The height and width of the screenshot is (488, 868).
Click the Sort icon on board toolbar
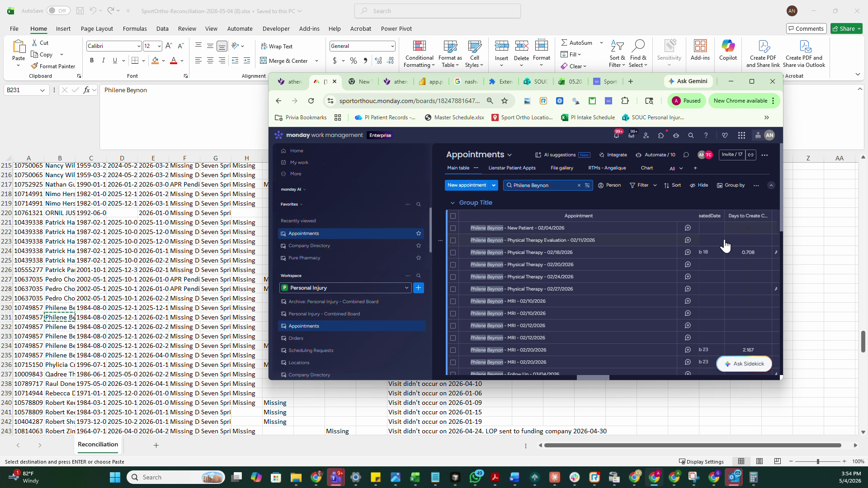(666, 185)
